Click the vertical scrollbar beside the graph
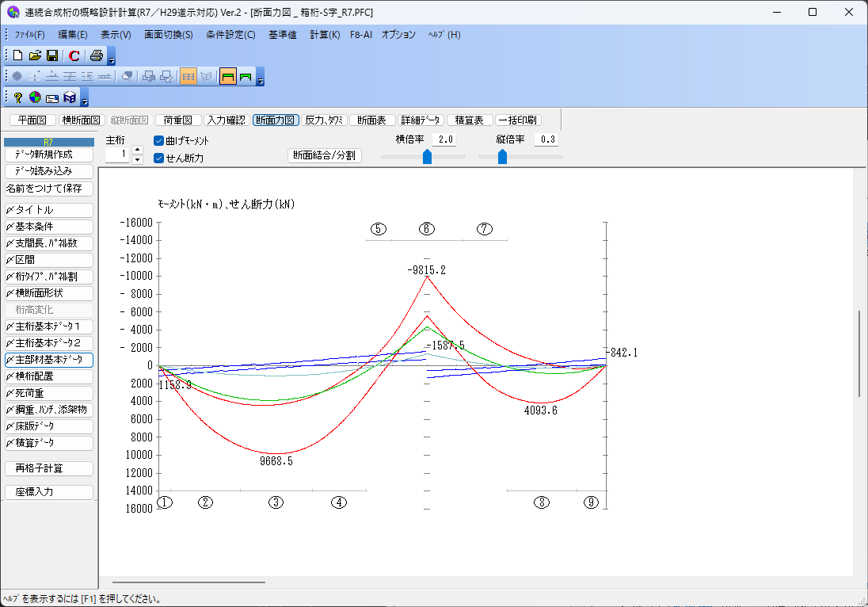 (860, 353)
